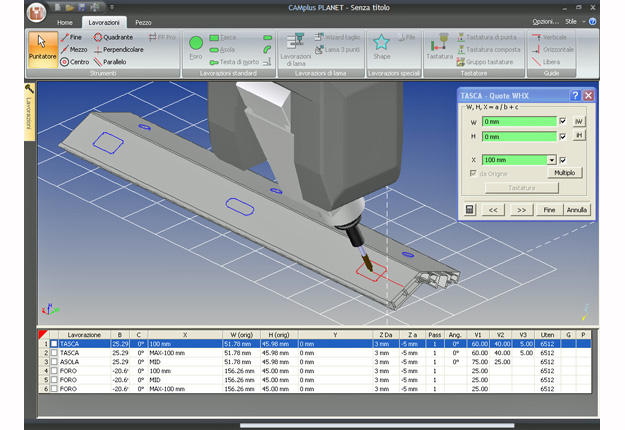Click the 'MAX-100 mm' cell in row 2
The width and height of the screenshot is (625, 430).
click(185, 353)
